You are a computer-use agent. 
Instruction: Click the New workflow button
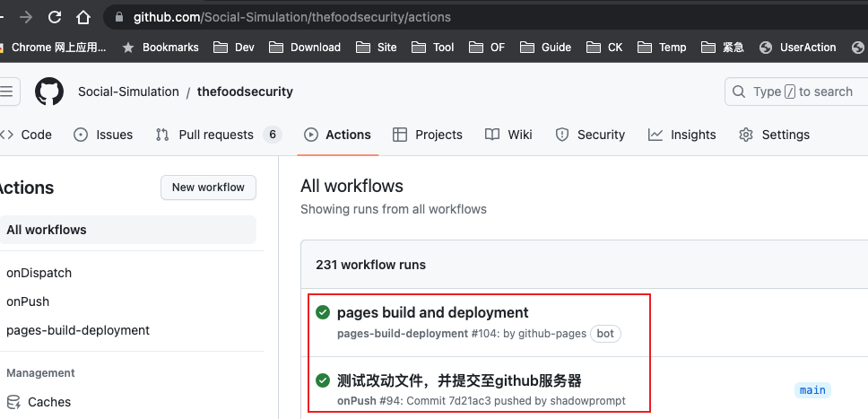coord(208,188)
